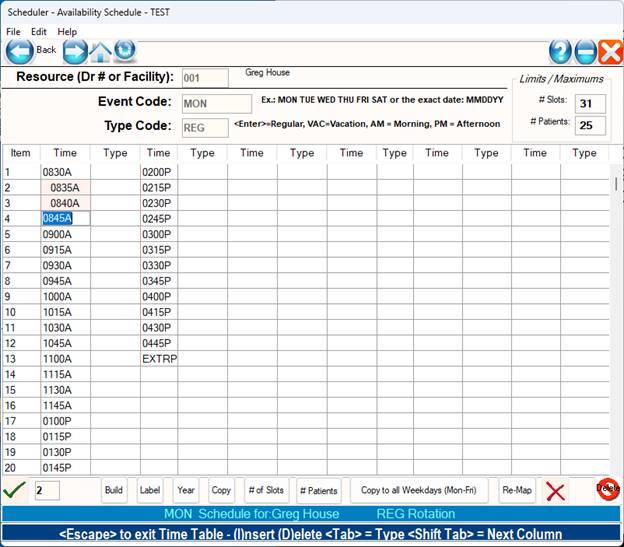This screenshot has height=547, width=624.
Task: Click the green checkmark to accept
Action: coord(14,490)
